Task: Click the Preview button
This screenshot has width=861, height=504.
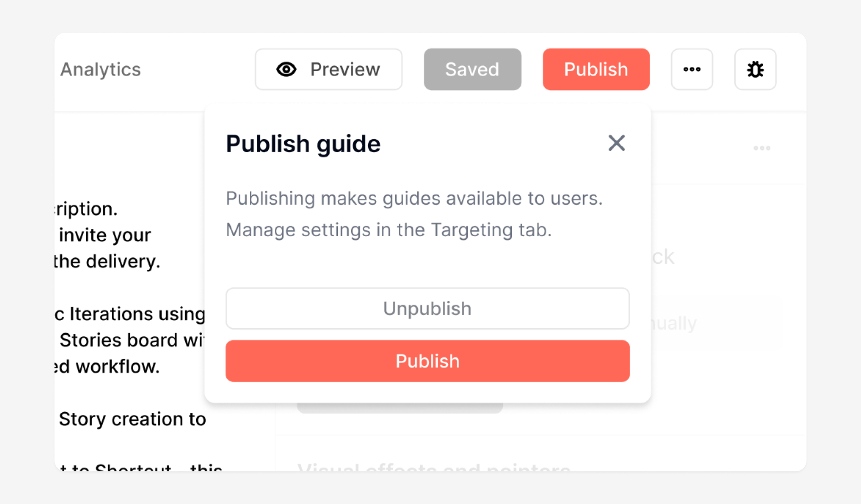Action: click(328, 69)
